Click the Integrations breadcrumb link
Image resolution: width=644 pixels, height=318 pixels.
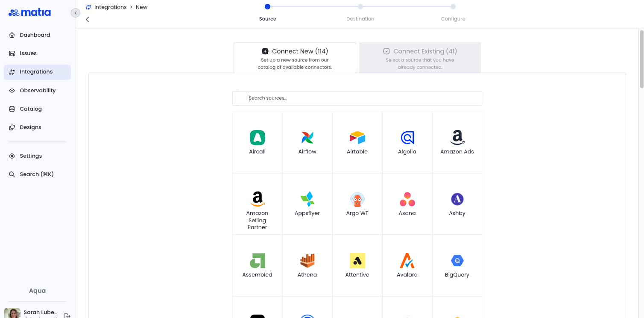(x=110, y=7)
